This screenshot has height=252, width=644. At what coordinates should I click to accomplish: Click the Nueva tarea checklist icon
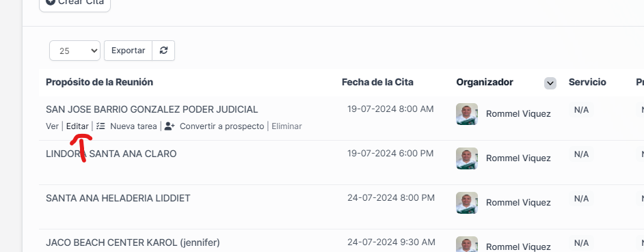point(100,126)
